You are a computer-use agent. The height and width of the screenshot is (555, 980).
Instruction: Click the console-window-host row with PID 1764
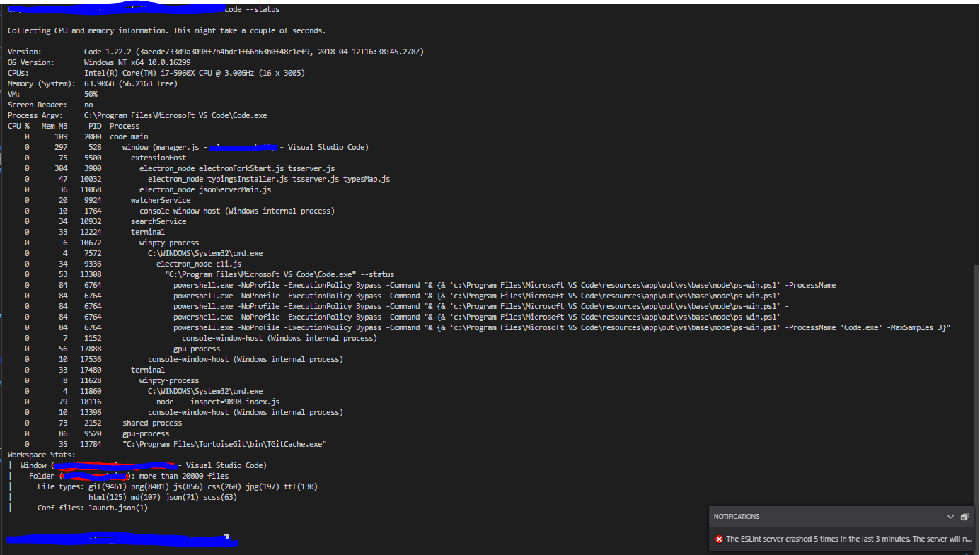179,211
